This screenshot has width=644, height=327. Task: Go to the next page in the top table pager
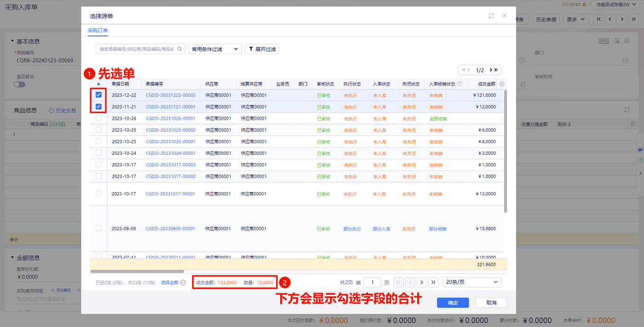click(491, 70)
